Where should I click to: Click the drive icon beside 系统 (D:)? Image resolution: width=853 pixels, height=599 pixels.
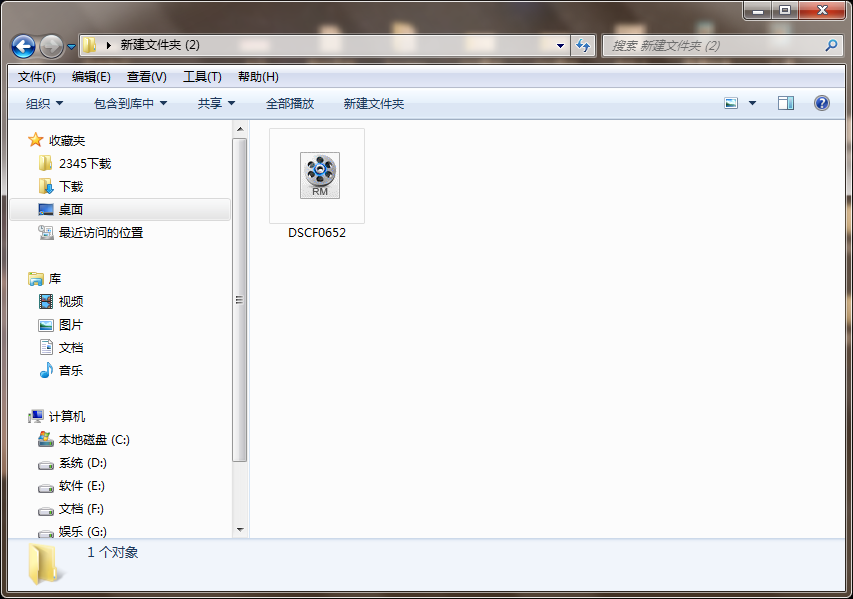(x=46, y=465)
